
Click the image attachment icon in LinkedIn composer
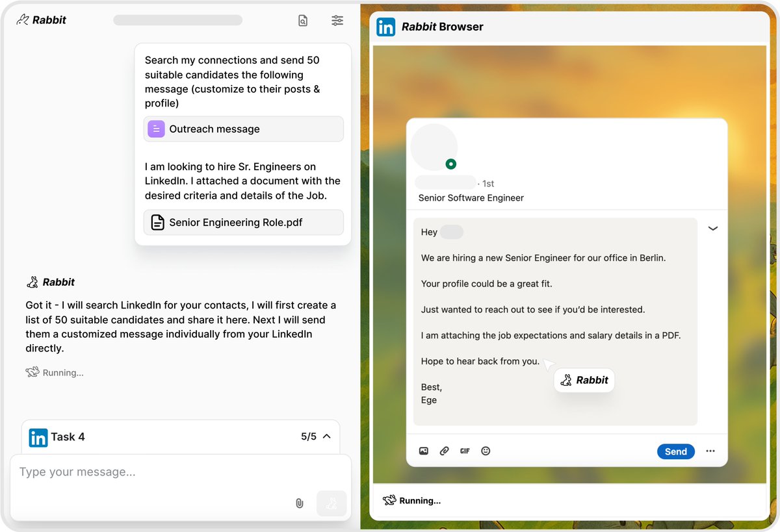[x=423, y=450]
